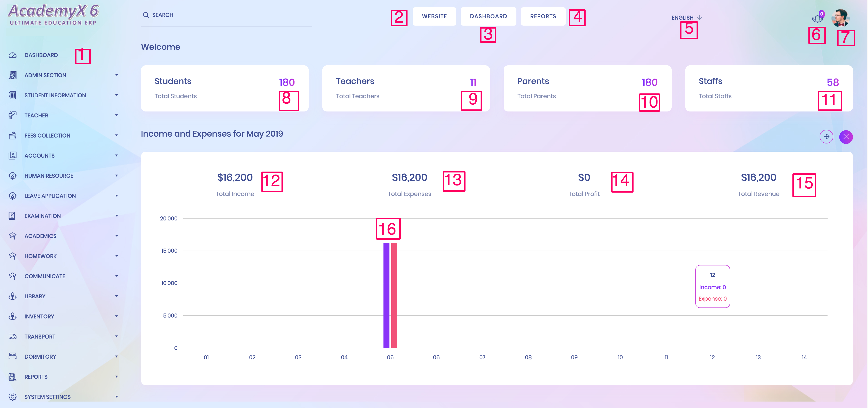Viewport: 868px width, 408px height.
Task: Click the notification bell icon
Action: [x=817, y=19]
